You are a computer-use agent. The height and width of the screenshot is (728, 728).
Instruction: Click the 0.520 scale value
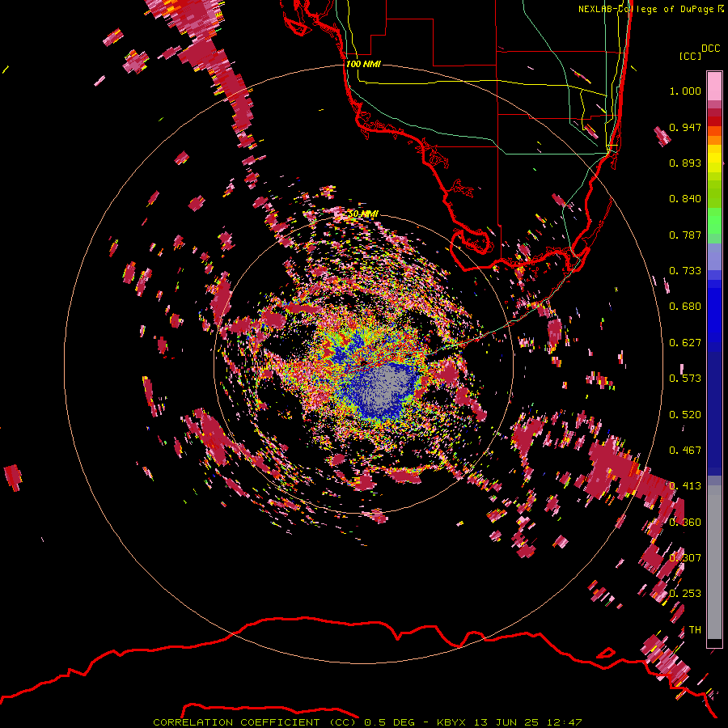(x=685, y=415)
